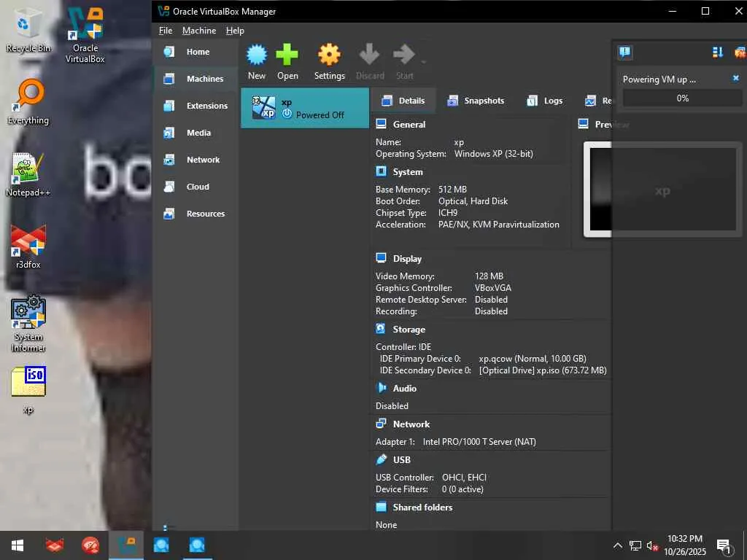Open the Help menu
Image resolution: width=747 pixels, height=560 pixels.
click(235, 31)
